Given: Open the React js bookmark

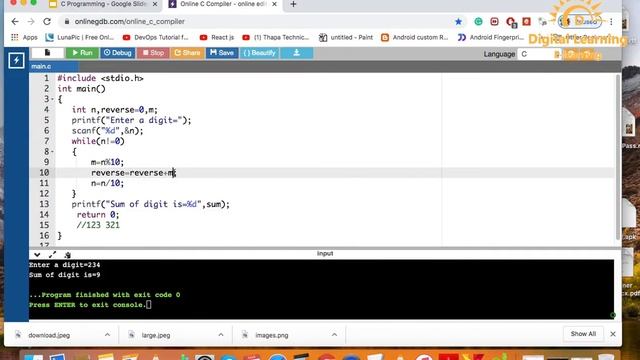Looking at the screenshot, I should 217,38.
